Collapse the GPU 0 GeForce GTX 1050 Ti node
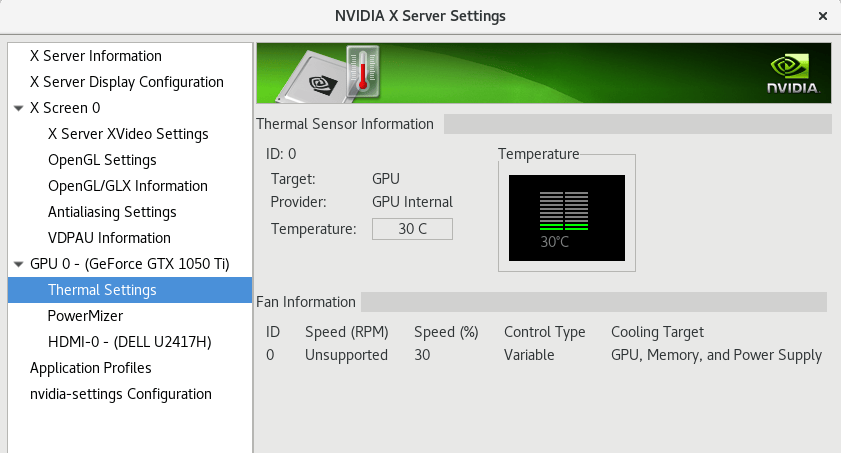Screen dimensions: 841x453 click(19, 264)
